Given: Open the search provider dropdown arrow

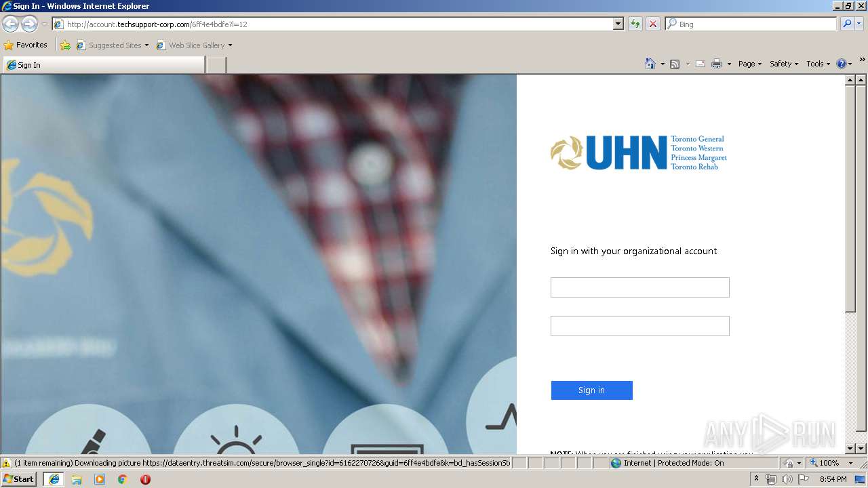Looking at the screenshot, I should coord(859,24).
